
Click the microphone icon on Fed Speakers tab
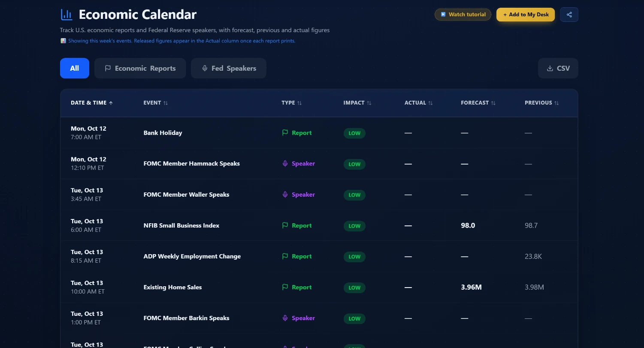205,68
